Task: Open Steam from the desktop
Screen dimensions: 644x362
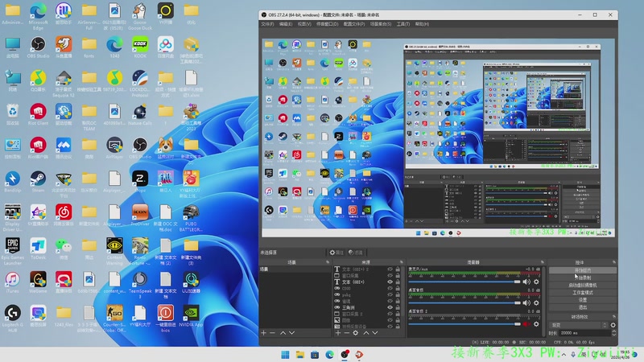Action: click(38, 182)
